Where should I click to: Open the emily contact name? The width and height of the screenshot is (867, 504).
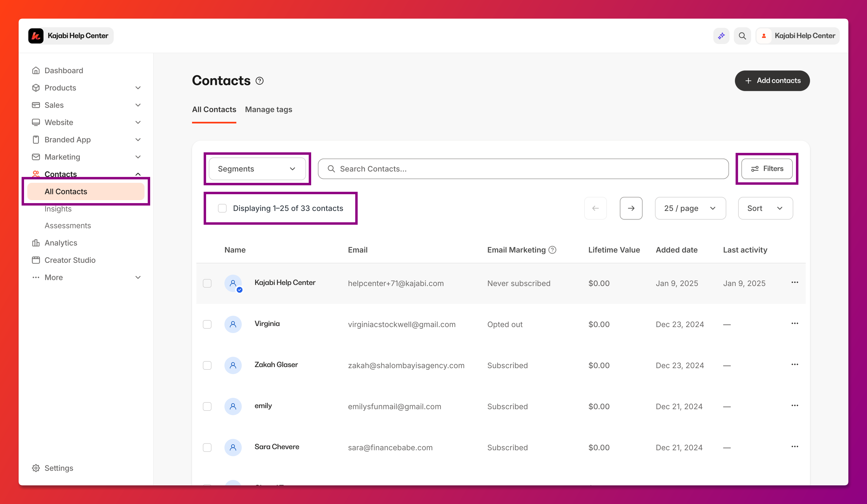[263, 406]
